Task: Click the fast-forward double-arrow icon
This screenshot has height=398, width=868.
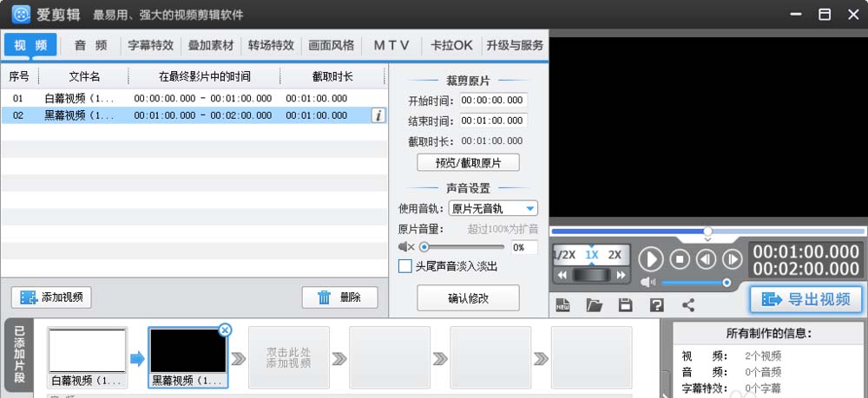Action: point(621,275)
